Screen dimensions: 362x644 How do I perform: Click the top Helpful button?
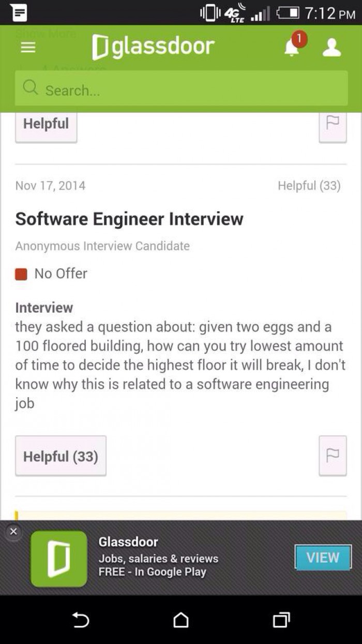pyautogui.click(x=46, y=126)
